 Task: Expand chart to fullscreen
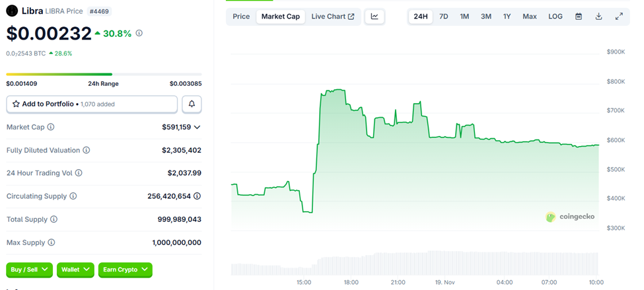click(x=619, y=17)
